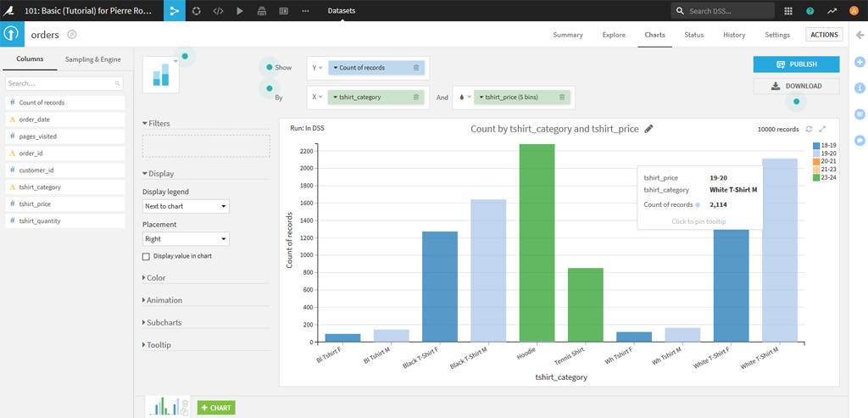Open the Display legend dropdown
This screenshot has height=418, width=868.
pyautogui.click(x=186, y=206)
